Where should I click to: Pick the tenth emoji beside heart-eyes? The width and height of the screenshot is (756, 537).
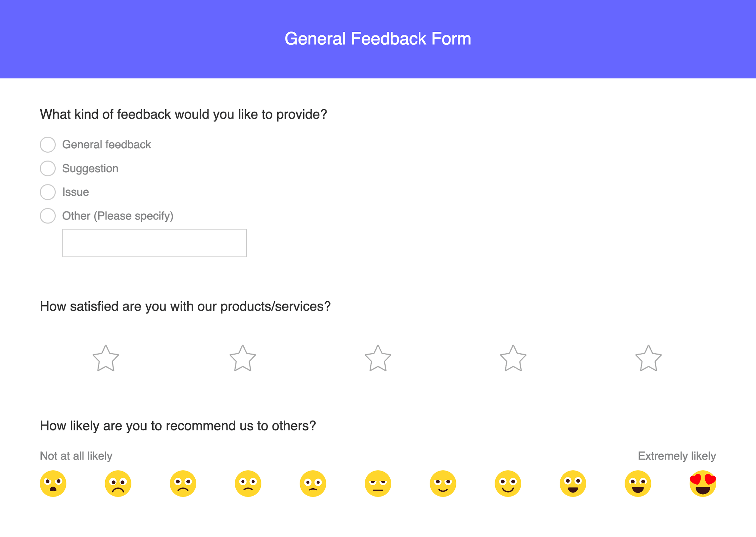[x=638, y=483]
